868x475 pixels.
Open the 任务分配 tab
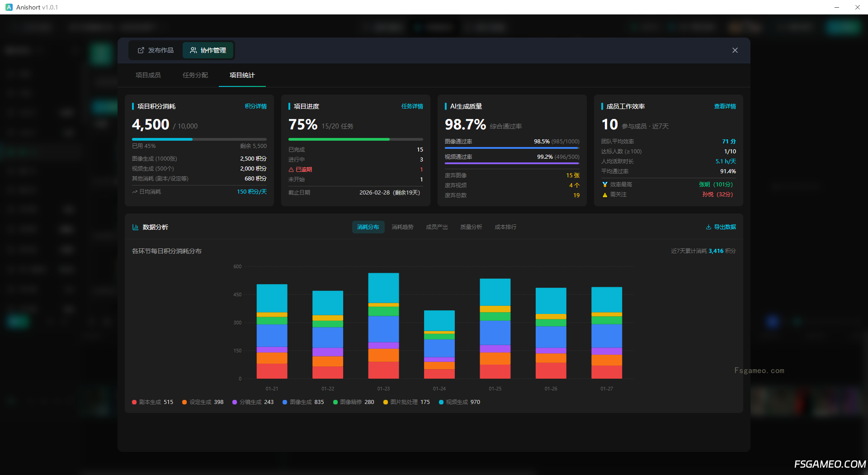tap(195, 75)
